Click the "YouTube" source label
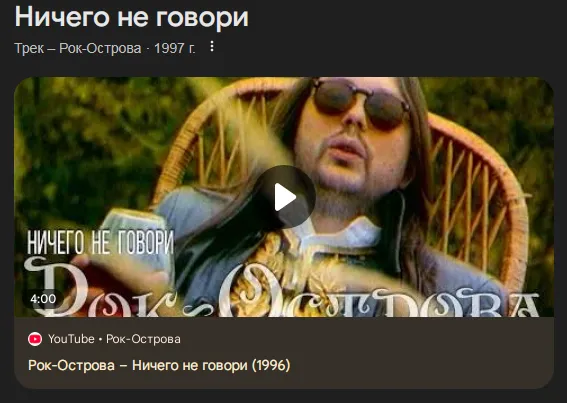Screen dimensions: 567x403 pos(71,339)
